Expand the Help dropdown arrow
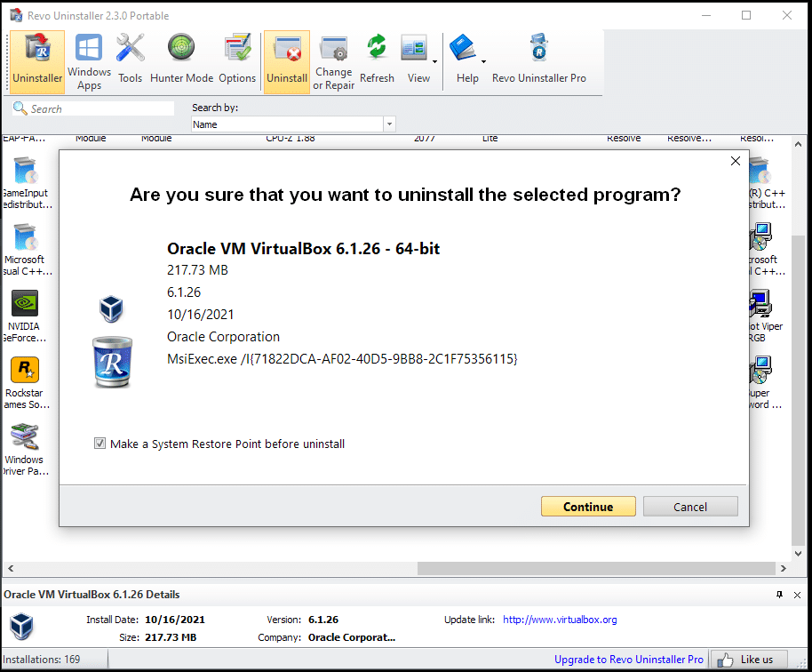 click(x=483, y=61)
